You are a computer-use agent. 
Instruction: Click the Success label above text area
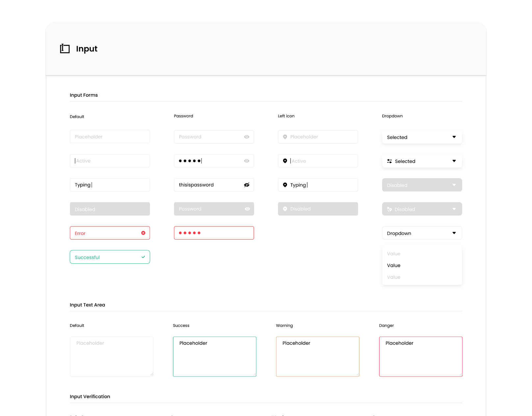[181, 325]
